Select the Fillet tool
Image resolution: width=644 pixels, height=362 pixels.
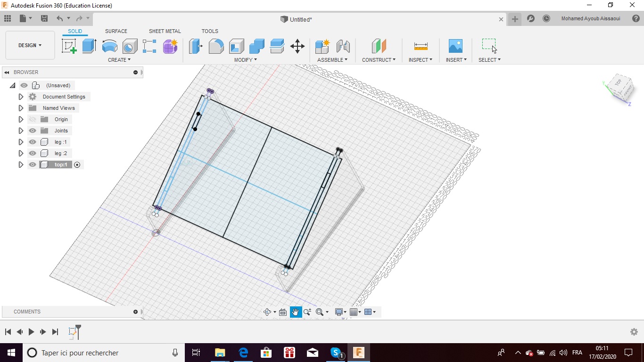[x=216, y=46]
